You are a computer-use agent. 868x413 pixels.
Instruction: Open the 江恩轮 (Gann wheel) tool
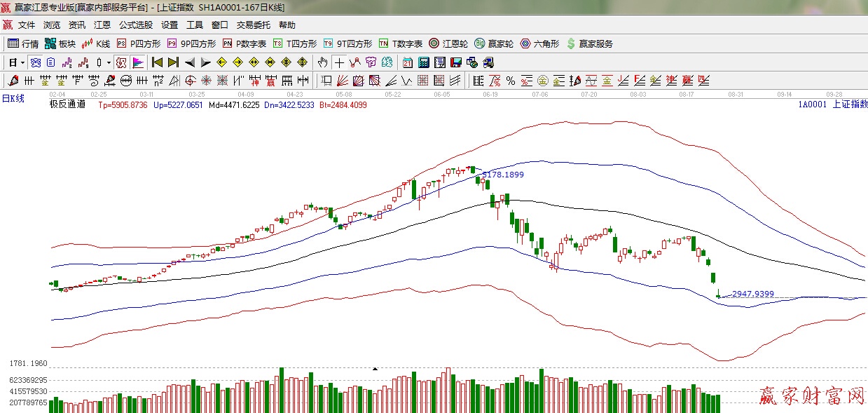[x=448, y=43]
